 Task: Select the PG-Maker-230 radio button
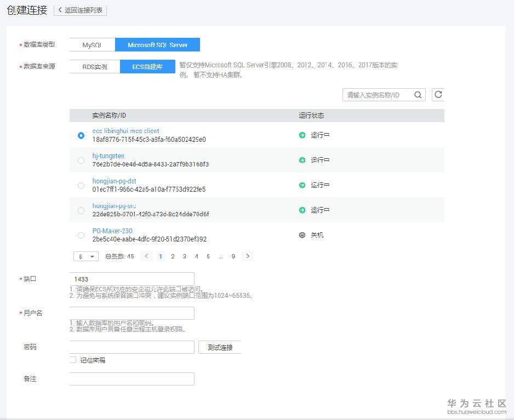(81, 235)
